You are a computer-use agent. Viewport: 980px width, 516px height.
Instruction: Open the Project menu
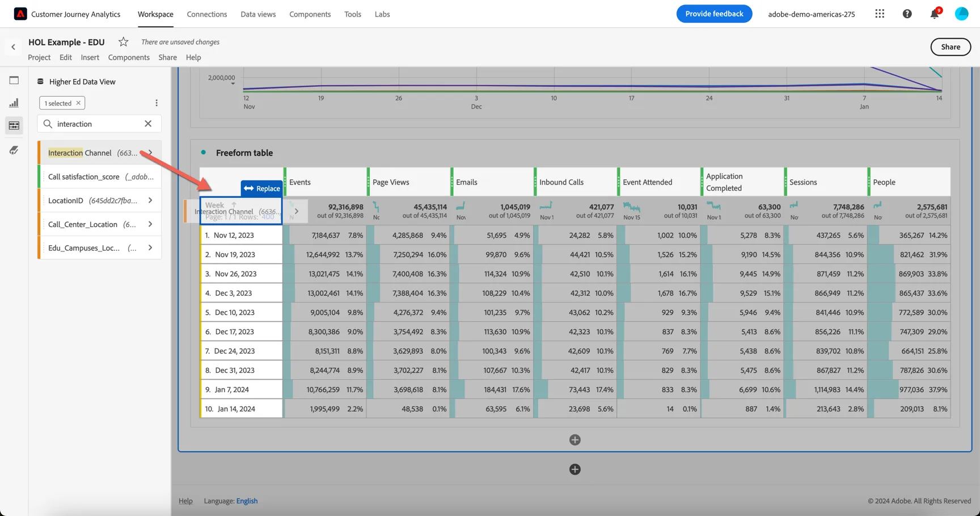point(39,57)
